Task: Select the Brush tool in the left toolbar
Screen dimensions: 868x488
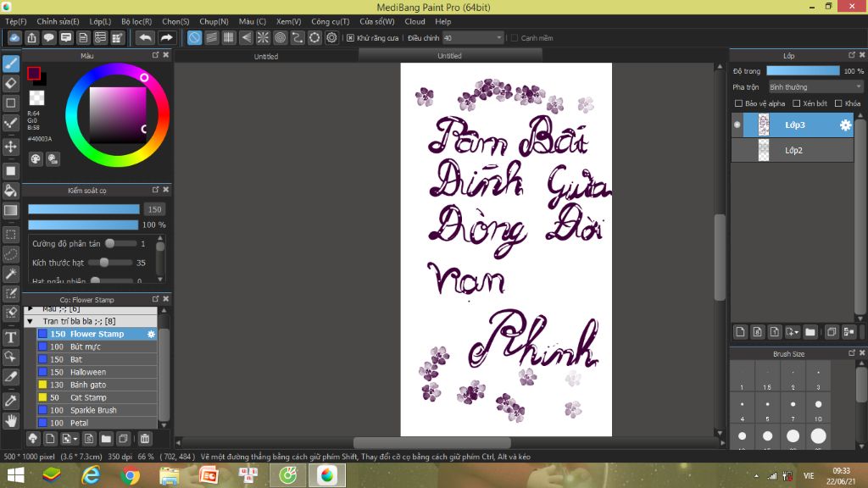Action: 10,64
